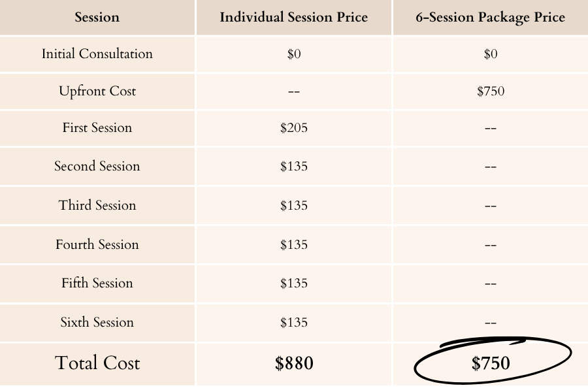Select the $0 individual consultation price
The image size is (588, 392).
pos(293,54)
